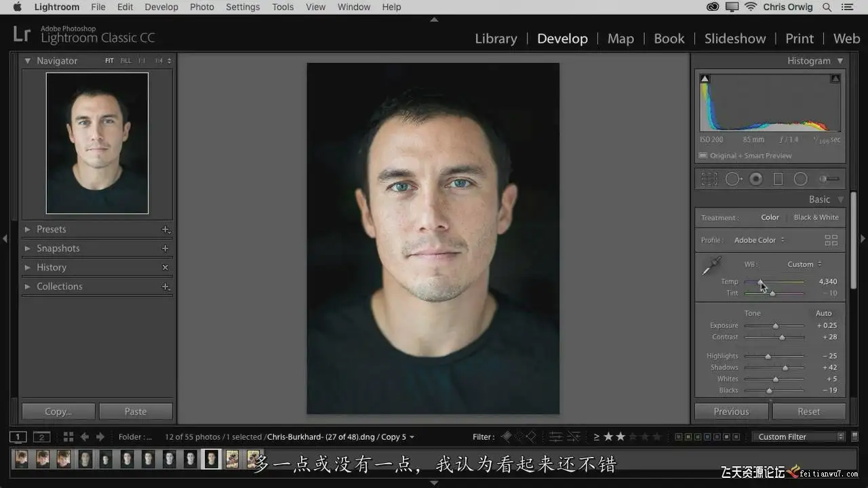This screenshot has height=488, width=868.
Task: Click the Reset button
Action: 809,411
